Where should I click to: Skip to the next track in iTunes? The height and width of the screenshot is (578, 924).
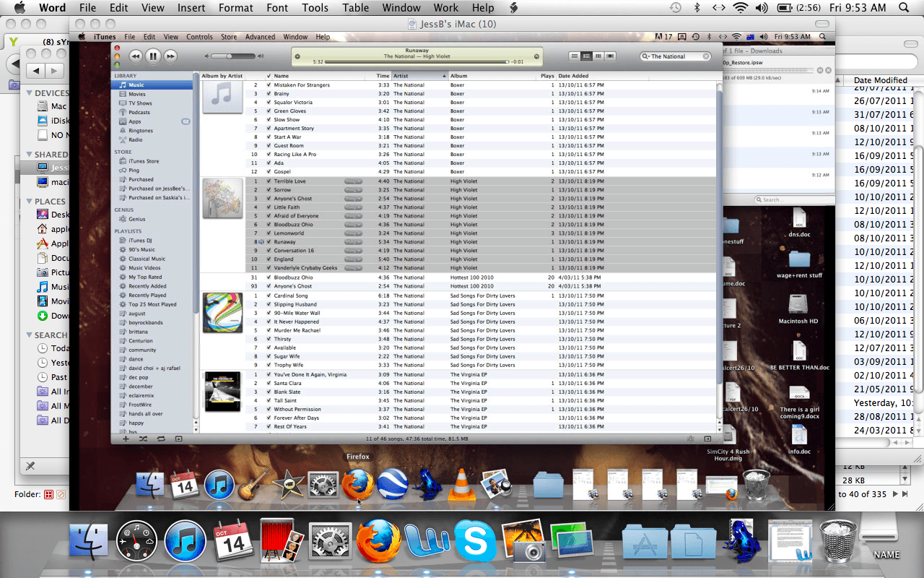pyautogui.click(x=170, y=56)
